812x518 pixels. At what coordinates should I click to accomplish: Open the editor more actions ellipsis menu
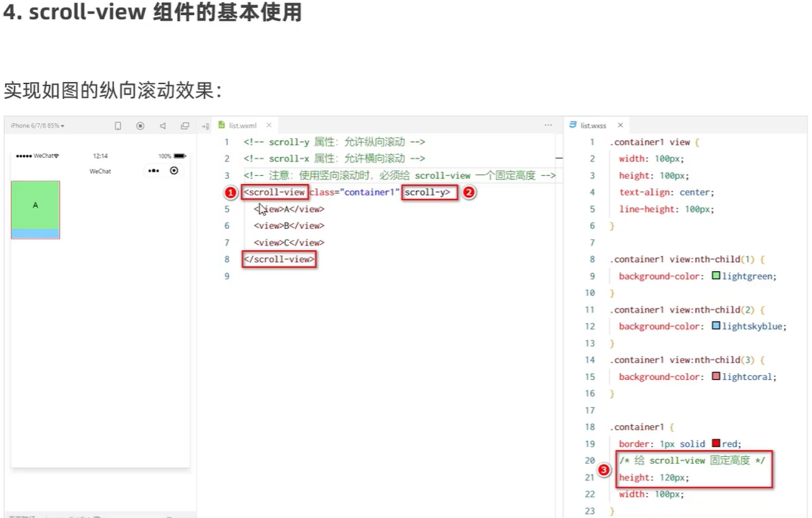coord(548,125)
